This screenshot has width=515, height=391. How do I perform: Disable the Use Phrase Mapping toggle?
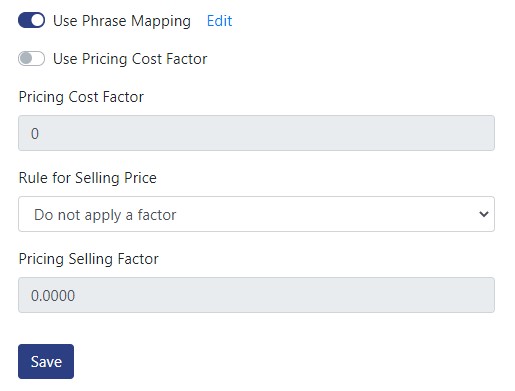31,20
